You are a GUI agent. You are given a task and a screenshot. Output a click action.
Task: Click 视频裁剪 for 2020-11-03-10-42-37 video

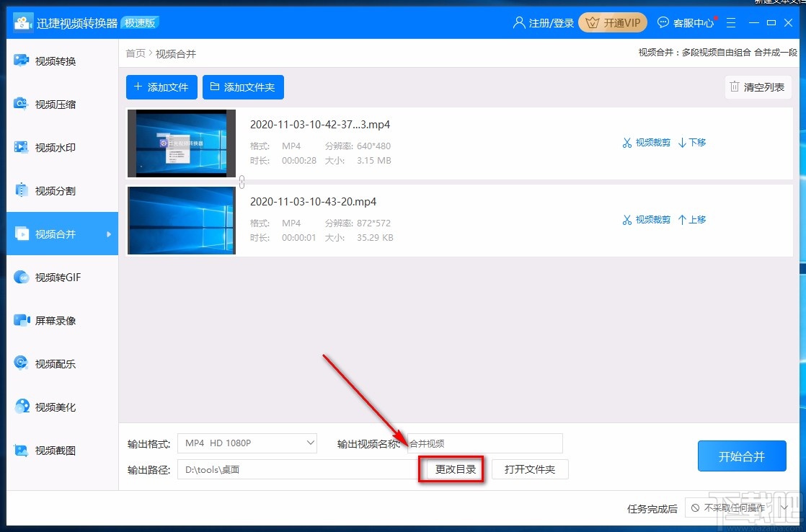pos(646,143)
